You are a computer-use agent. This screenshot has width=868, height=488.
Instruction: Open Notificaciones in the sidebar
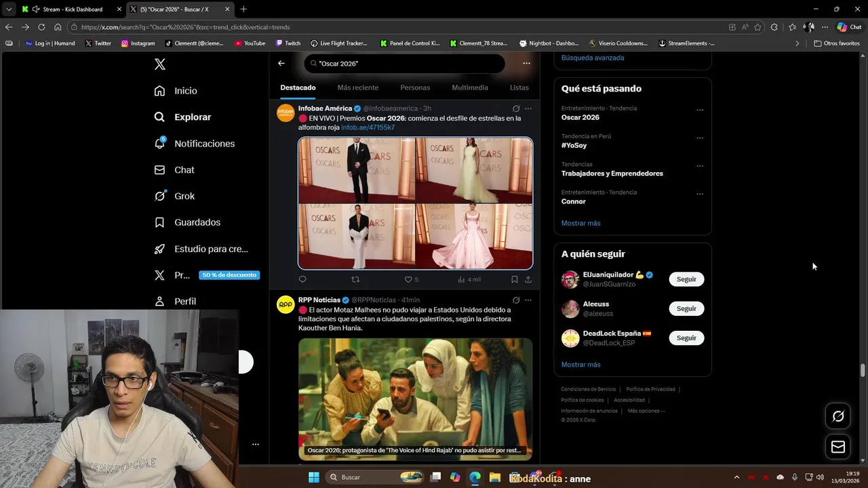[x=194, y=144]
